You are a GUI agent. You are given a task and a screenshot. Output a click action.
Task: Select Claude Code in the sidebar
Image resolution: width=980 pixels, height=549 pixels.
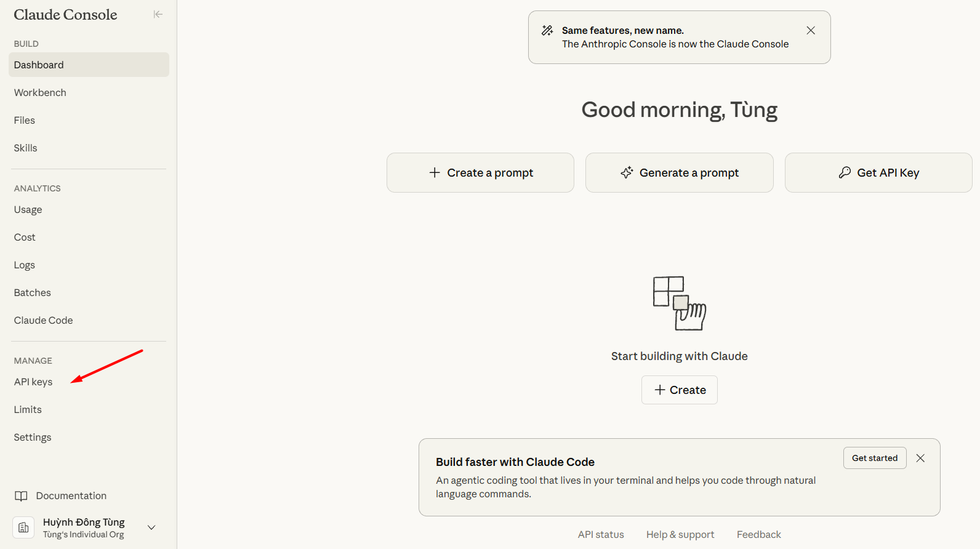(x=43, y=320)
